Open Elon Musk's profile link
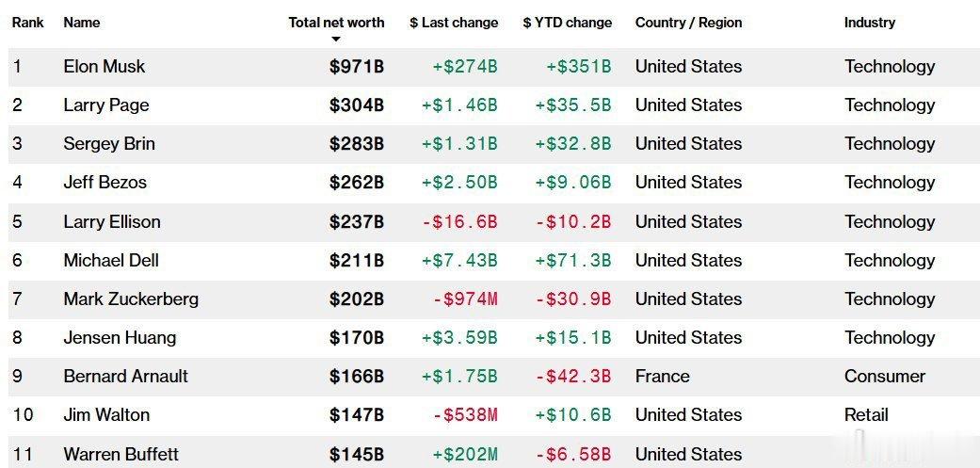The width and height of the screenshot is (980, 468). (104, 66)
